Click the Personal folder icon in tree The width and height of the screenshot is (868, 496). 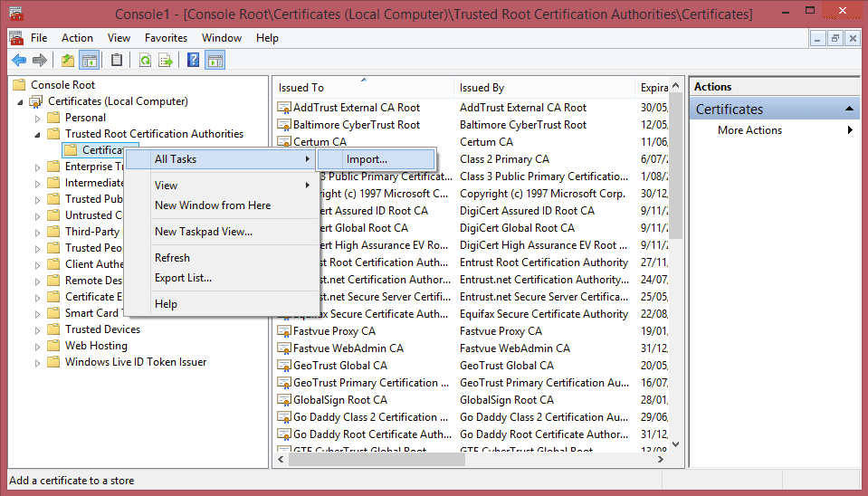[53, 118]
